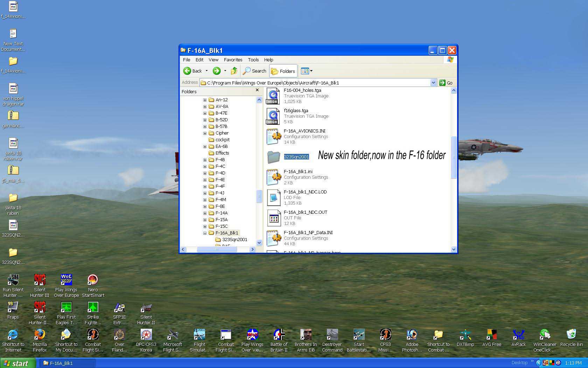Select the f16glass.tga file name
This screenshot has height=368, width=588.
[296, 111]
